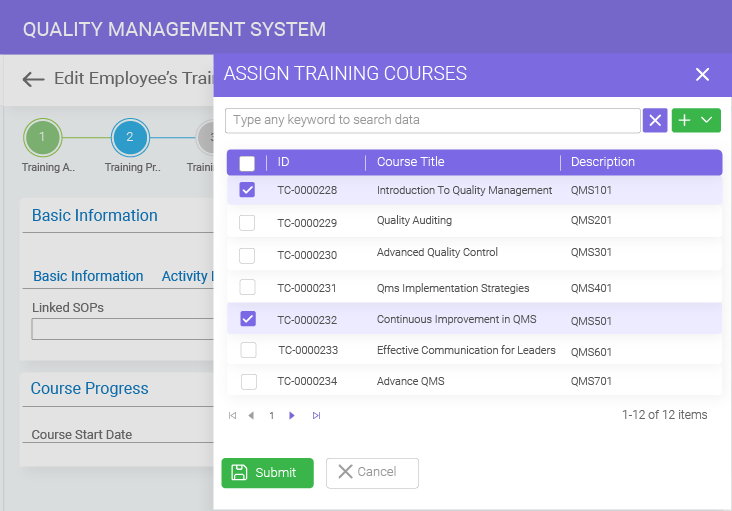
Task: Click the Qms Implementation Strategies title
Action: (x=453, y=288)
